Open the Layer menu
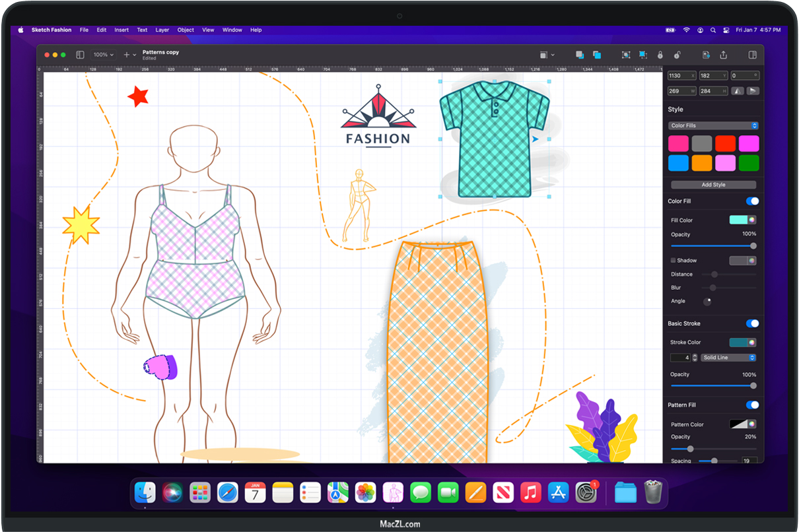This screenshot has height=532, width=799. tap(162, 30)
